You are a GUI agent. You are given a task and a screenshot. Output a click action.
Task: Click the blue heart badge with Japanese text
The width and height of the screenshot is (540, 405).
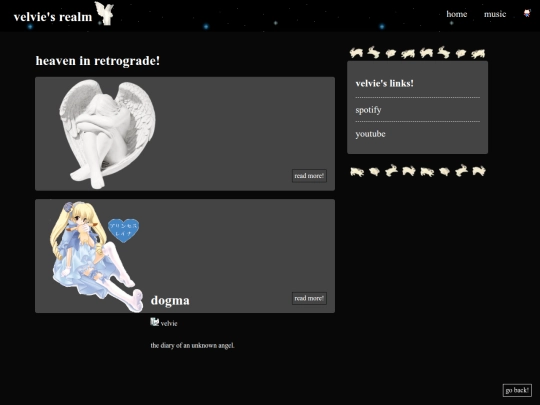click(123, 230)
